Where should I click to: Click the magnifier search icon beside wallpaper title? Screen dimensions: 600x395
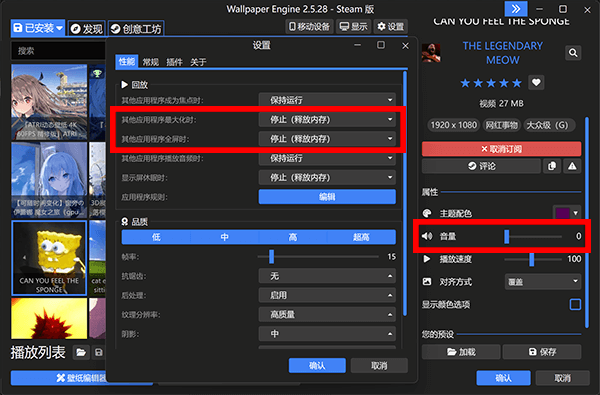tap(573, 52)
